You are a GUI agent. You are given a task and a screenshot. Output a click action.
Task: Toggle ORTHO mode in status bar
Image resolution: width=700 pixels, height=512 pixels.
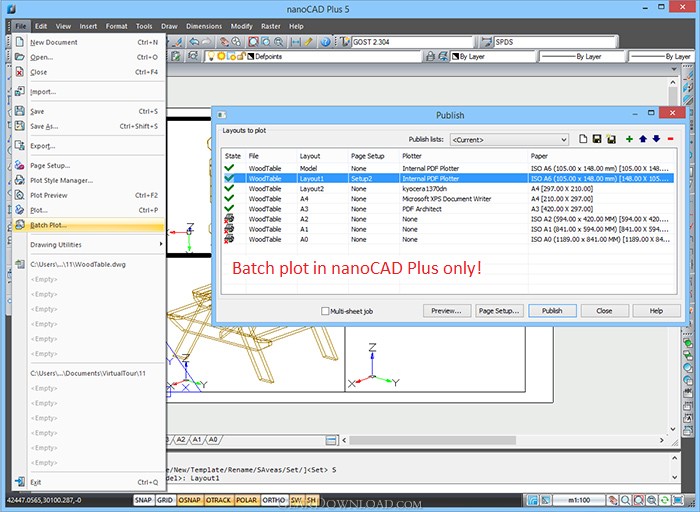274,500
